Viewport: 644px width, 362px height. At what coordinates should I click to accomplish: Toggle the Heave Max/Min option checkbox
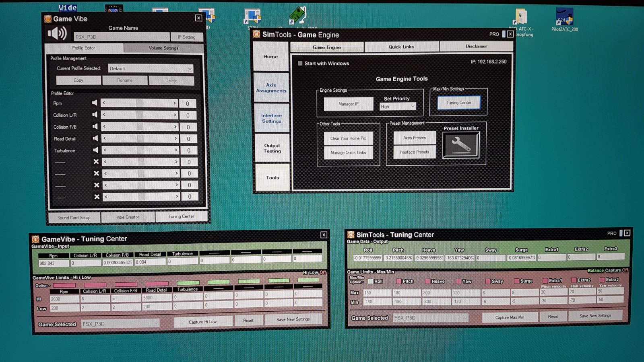point(428,282)
